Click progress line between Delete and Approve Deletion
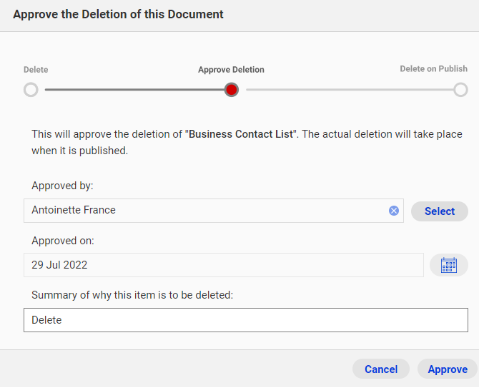 point(135,90)
